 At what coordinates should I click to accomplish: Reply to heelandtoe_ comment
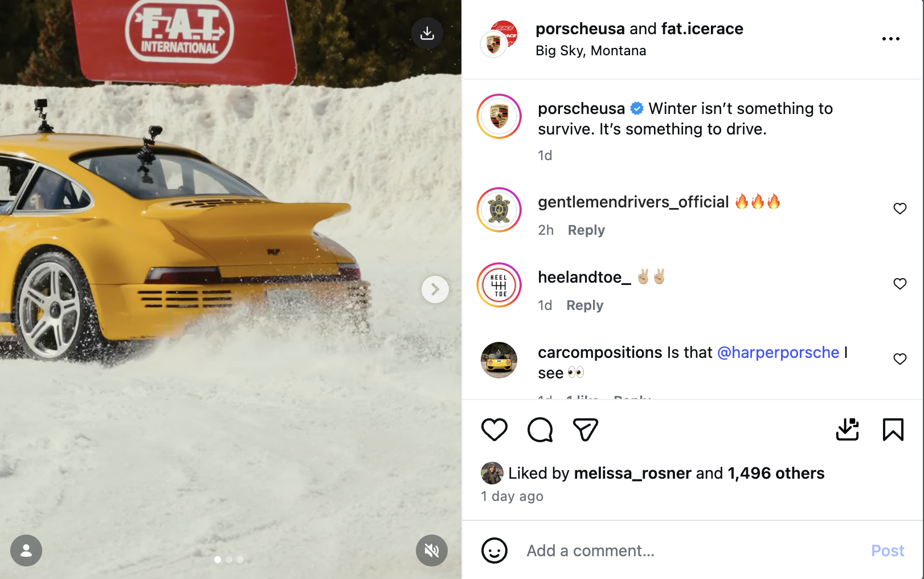[x=584, y=305]
